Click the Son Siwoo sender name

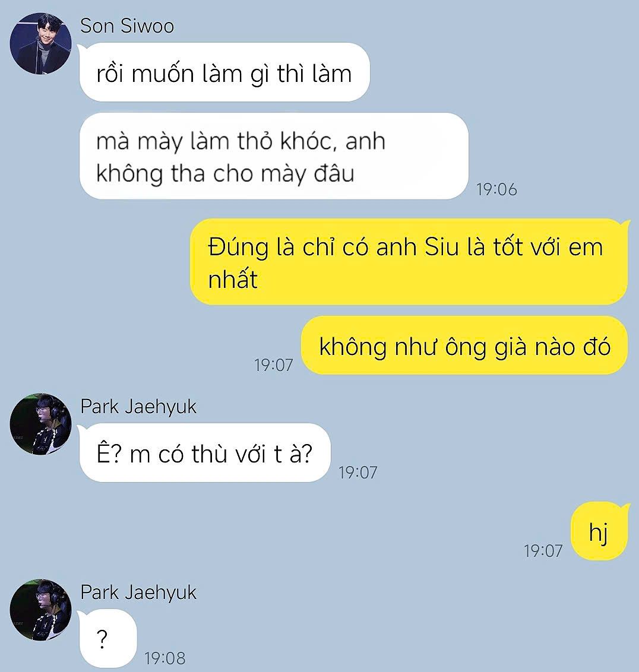click(127, 26)
